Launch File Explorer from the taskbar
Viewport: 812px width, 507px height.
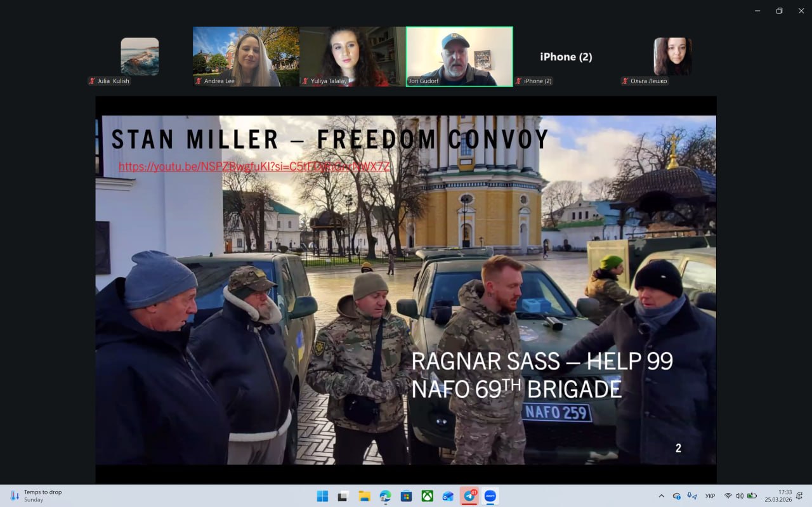tap(364, 496)
